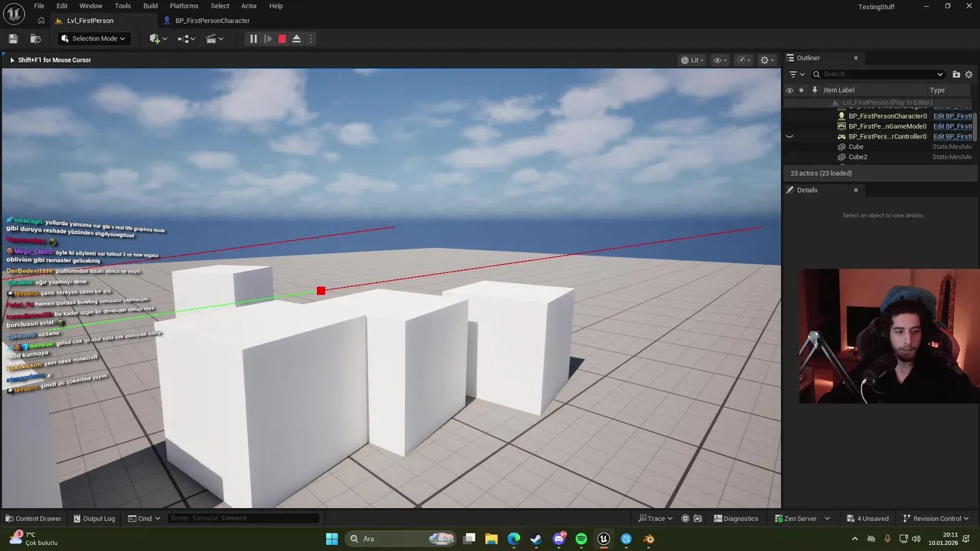Click the Outliner unsaved star column header

click(802, 90)
